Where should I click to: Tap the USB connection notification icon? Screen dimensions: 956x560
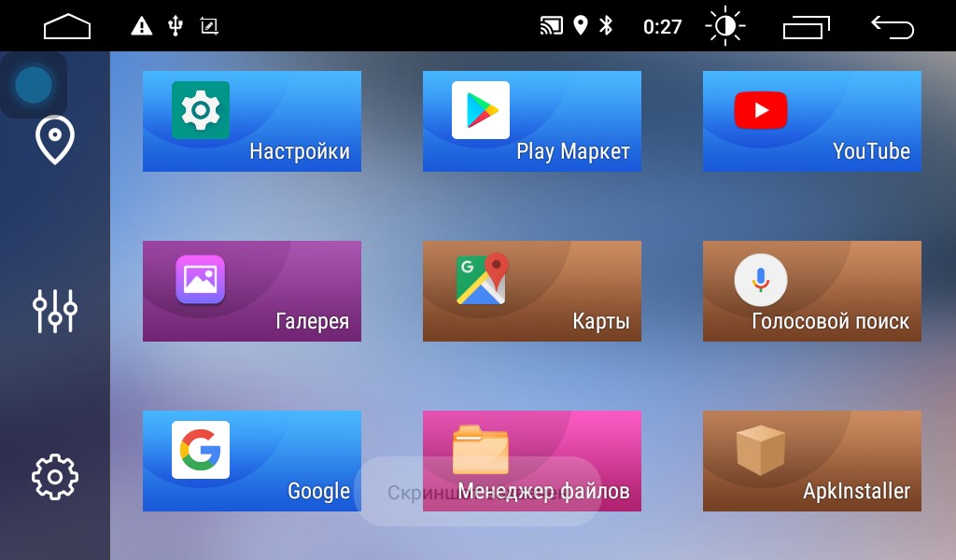175,26
